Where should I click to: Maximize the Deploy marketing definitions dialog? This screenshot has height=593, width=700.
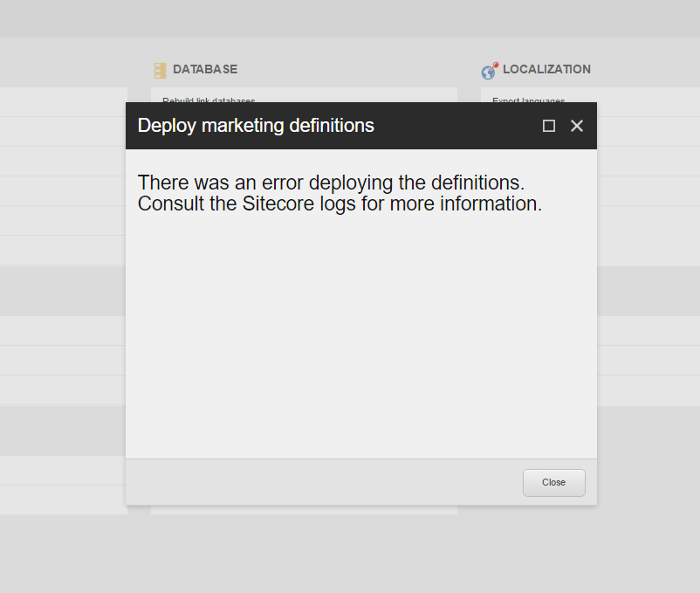tap(549, 126)
